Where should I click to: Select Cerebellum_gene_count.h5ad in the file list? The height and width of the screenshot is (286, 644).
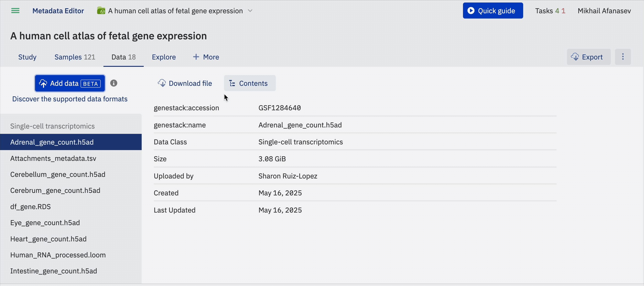(x=58, y=174)
